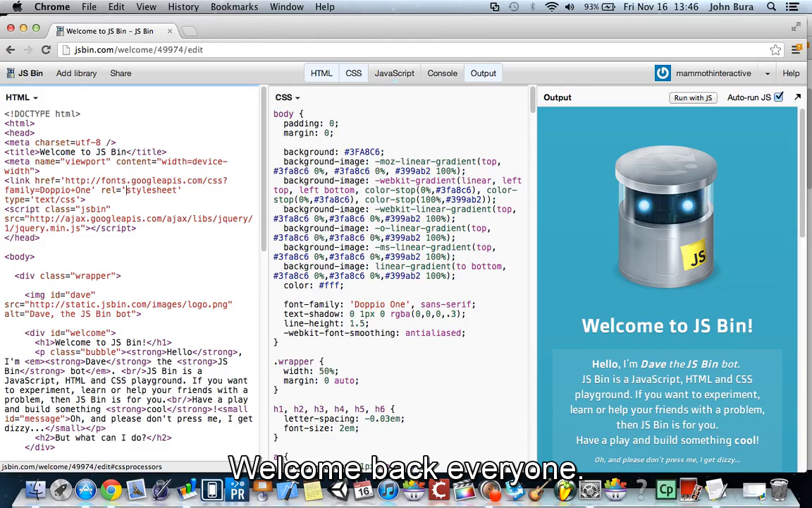
Task: Toggle the JavaScript panel button
Action: tap(395, 73)
